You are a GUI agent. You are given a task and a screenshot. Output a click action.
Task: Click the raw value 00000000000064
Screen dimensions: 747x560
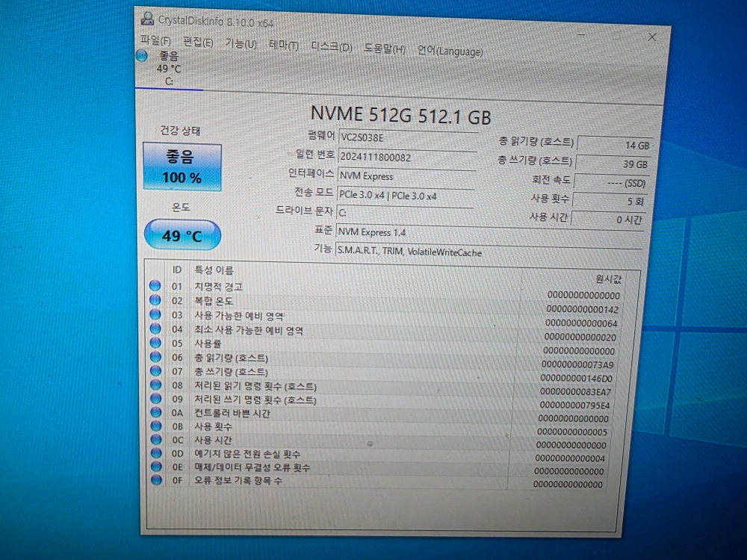pyautogui.click(x=581, y=323)
